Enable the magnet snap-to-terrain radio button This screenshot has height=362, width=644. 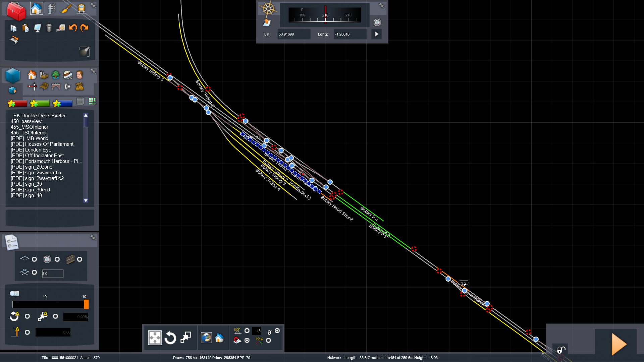pyautogui.click(x=247, y=341)
